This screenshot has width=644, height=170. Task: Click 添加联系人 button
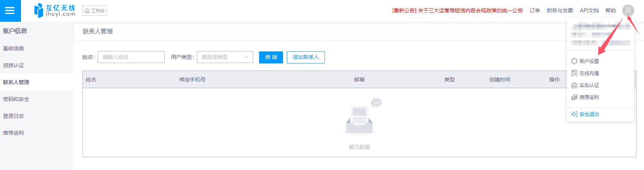tap(306, 57)
